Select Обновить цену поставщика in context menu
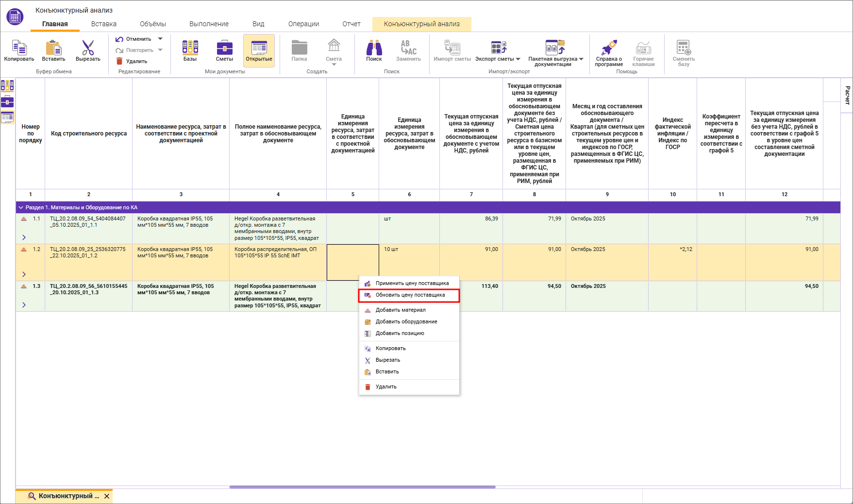The image size is (853, 504). pyautogui.click(x=410, y=295)
